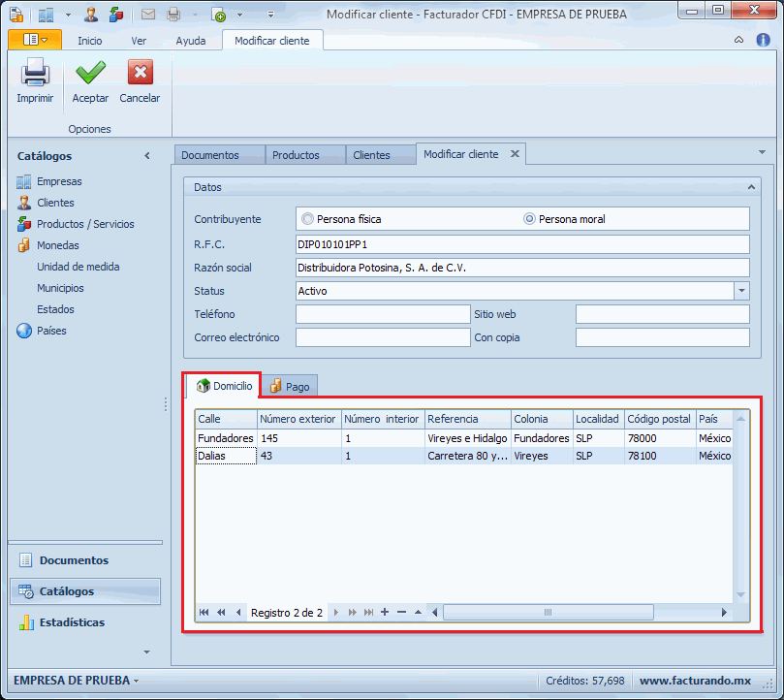Switch to the Pago tab

[290, 386]
